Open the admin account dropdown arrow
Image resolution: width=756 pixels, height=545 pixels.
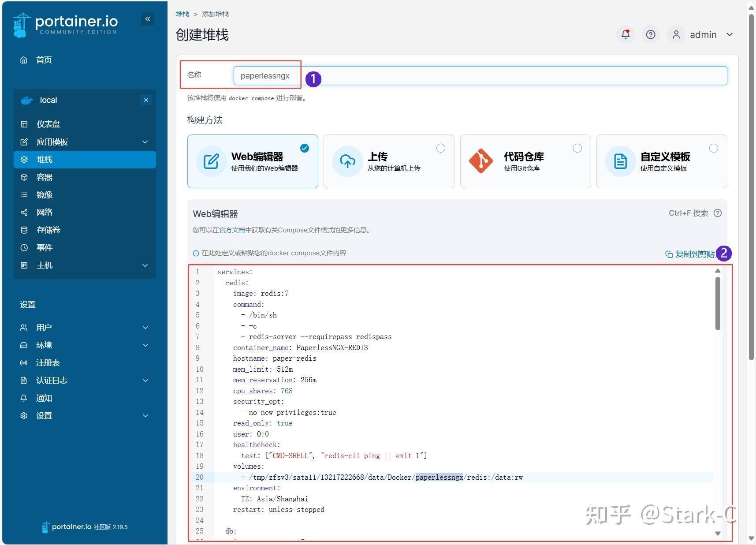(x=730, y=35)
